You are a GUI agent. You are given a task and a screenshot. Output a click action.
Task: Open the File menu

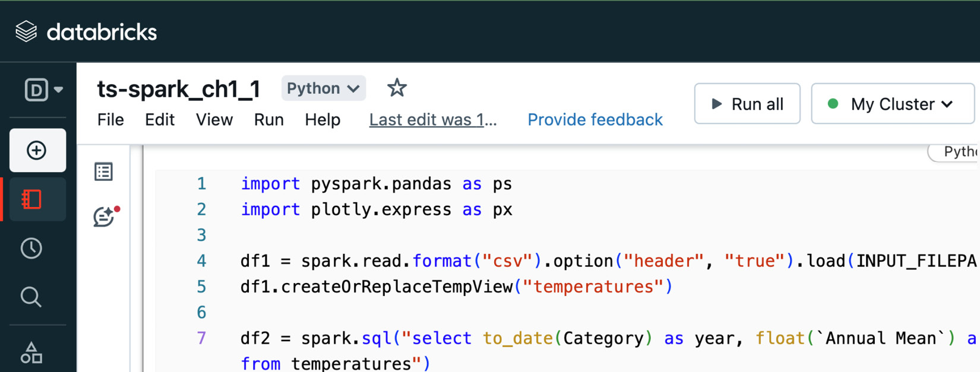110,120
